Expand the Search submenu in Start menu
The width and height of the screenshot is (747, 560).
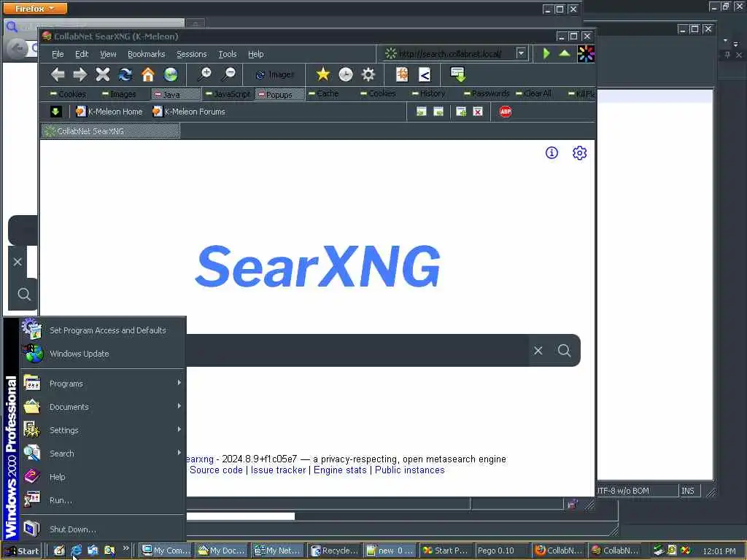pos(102,454)
